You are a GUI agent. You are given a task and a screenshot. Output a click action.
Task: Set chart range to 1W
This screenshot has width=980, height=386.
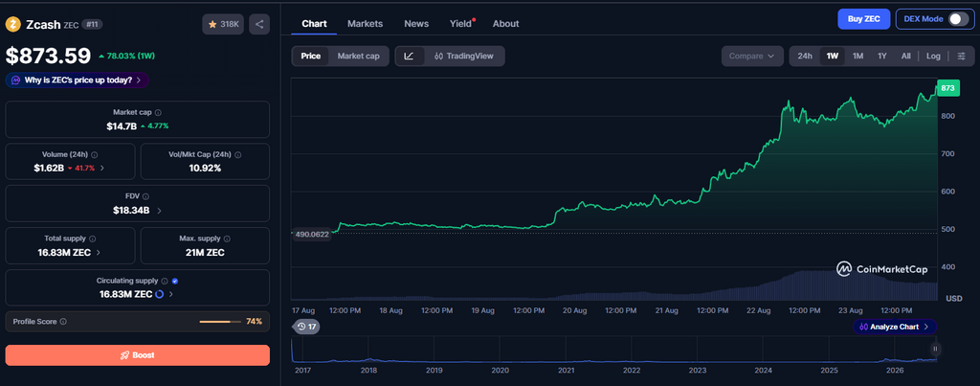pos(832,56)
